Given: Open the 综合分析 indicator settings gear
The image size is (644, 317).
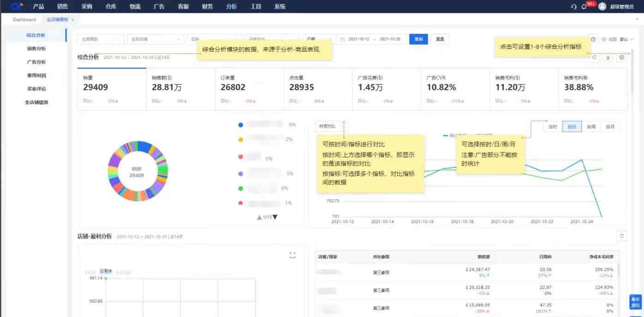Looking at the screenshot, I should 621,58.
